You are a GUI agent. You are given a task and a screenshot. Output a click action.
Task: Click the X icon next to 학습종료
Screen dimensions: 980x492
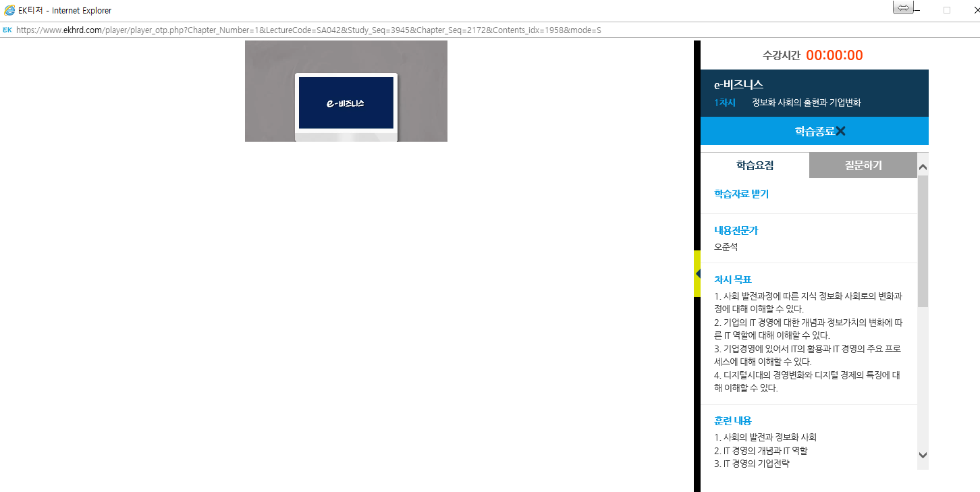pyautogui.click(x=840, y=131)
